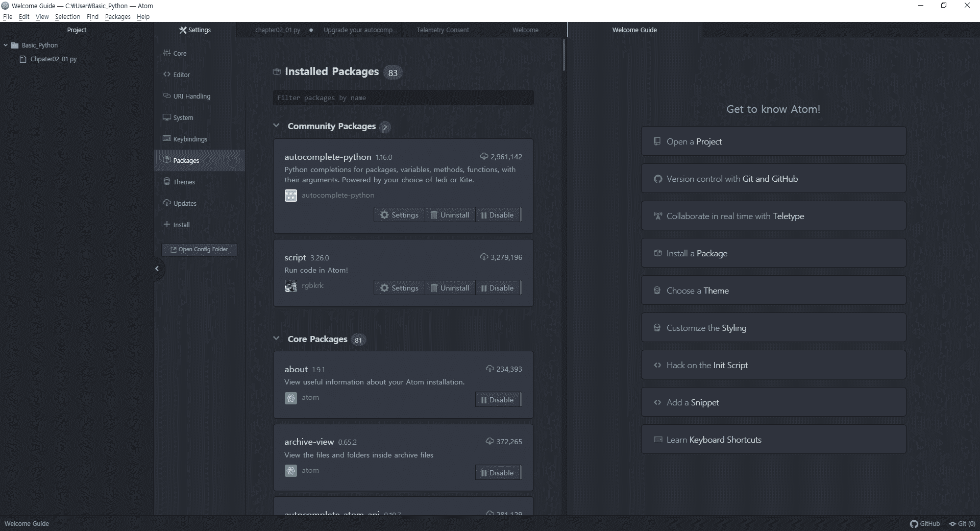
Task: Disable the about core package
Action: pos(498,400)
